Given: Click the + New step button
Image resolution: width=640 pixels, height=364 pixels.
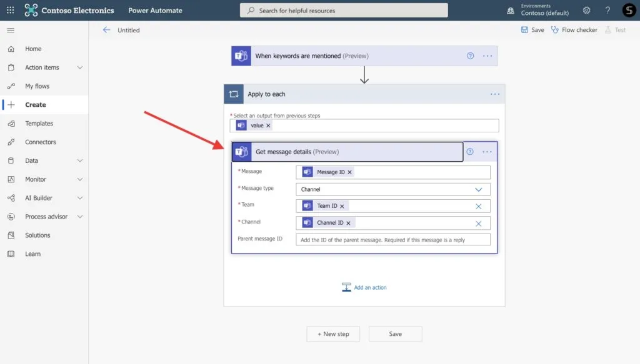Looking at the screenshot, I should (x=333, y=334).
